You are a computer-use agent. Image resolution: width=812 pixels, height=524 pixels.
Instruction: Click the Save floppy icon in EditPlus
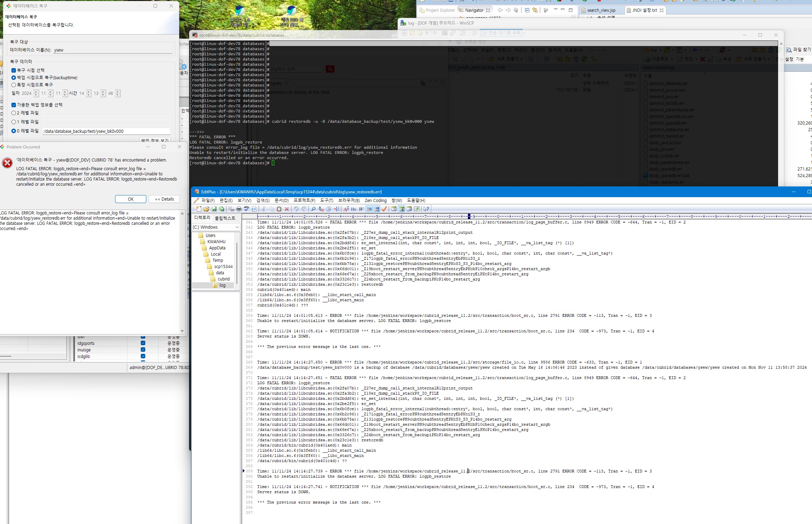click(x=214, y=209)
